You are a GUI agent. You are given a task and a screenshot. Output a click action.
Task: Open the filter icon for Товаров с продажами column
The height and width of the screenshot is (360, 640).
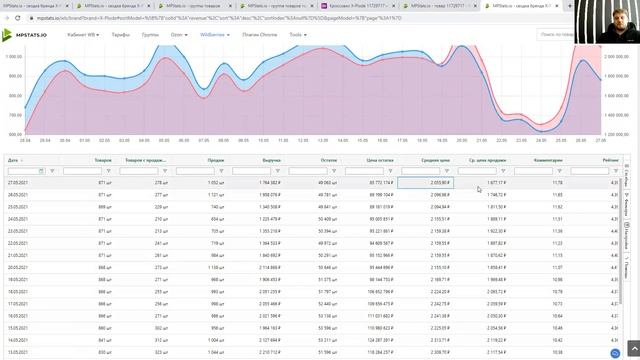click(x=165, y=171)
